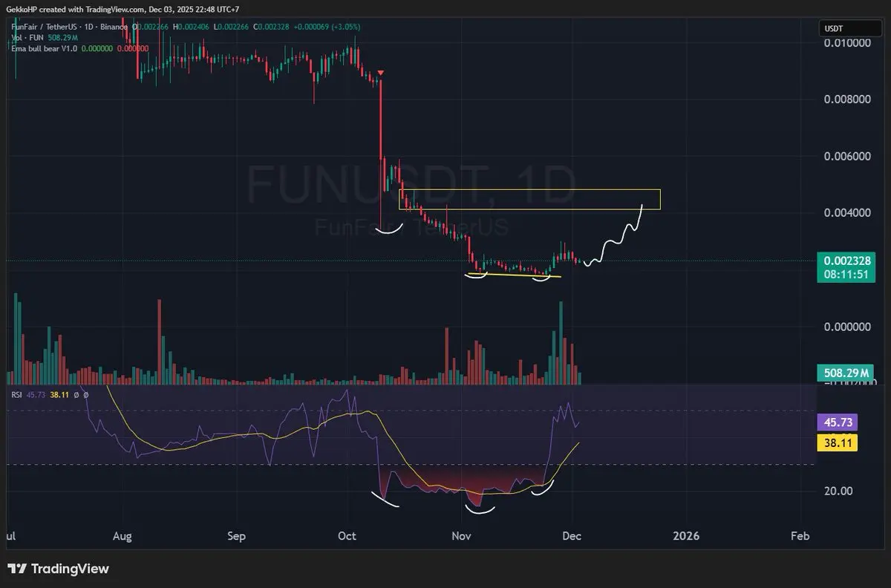Select the 1D interval in the chart legend
The image size is (891, 588).
point(88,27)
